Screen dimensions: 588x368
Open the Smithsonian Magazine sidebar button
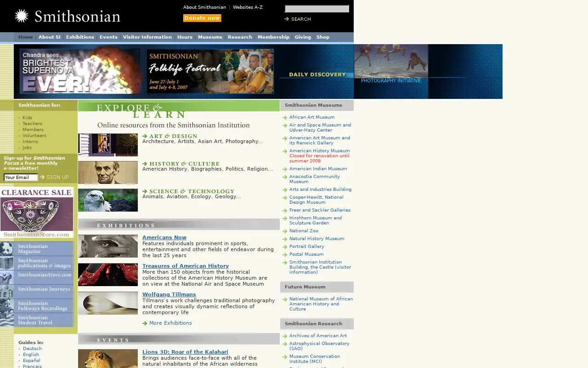tap(37, 249)
